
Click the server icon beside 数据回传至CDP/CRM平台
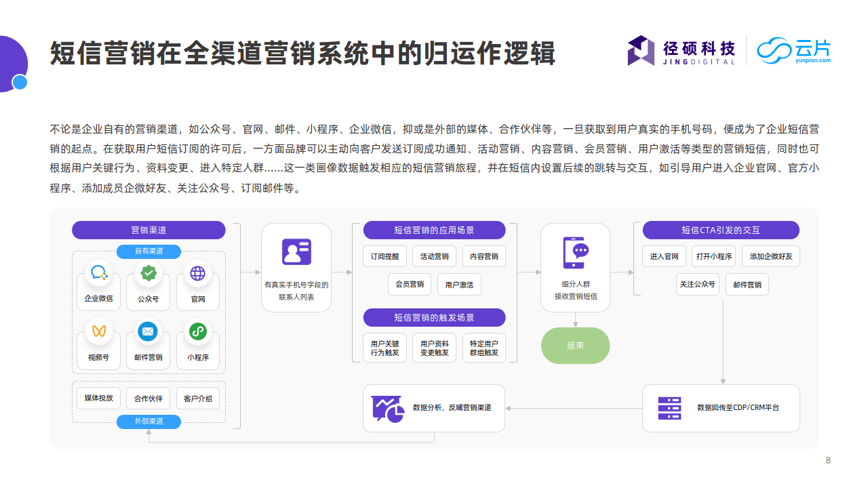(669, 408)
